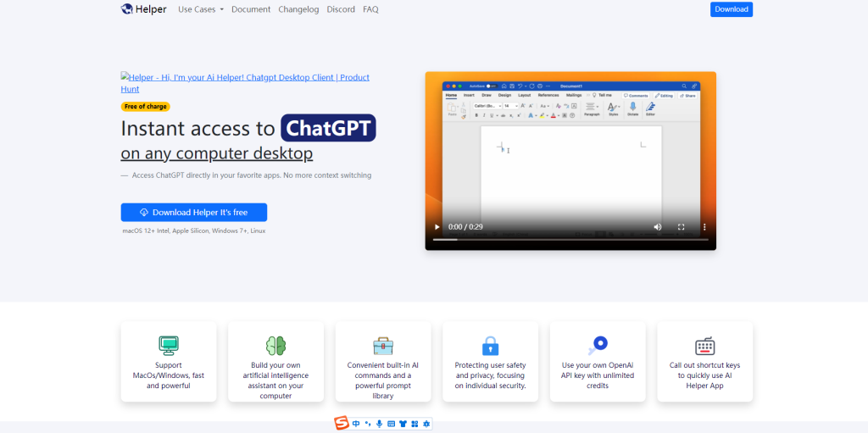Click the "on any computer desktop" underlined text

coord(216,153)
